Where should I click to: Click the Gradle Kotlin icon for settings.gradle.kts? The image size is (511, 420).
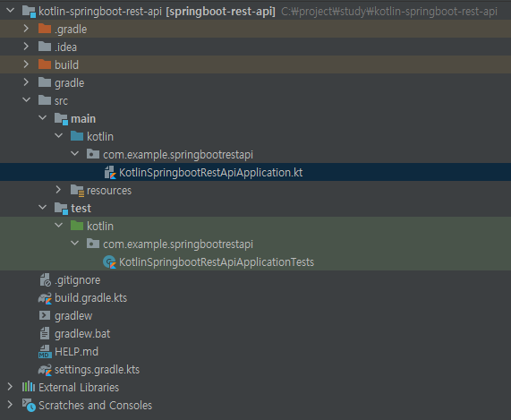[x=45, y=370]
